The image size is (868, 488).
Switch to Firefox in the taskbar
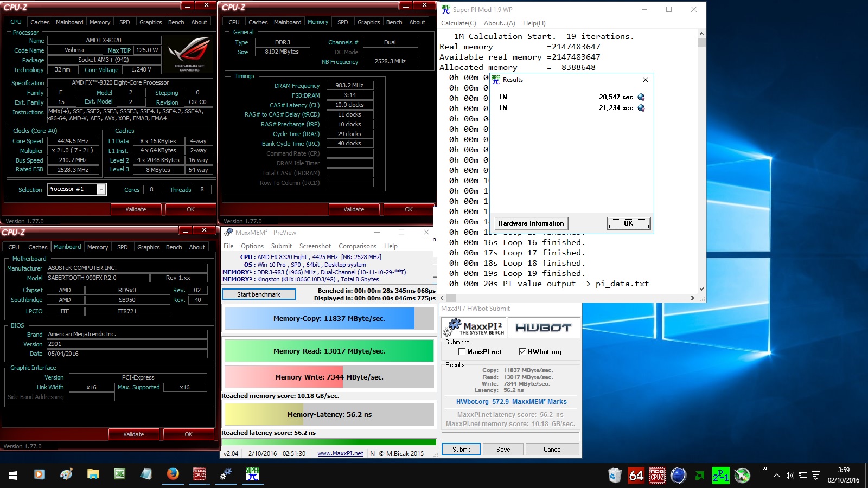click(x=173, y=474)
